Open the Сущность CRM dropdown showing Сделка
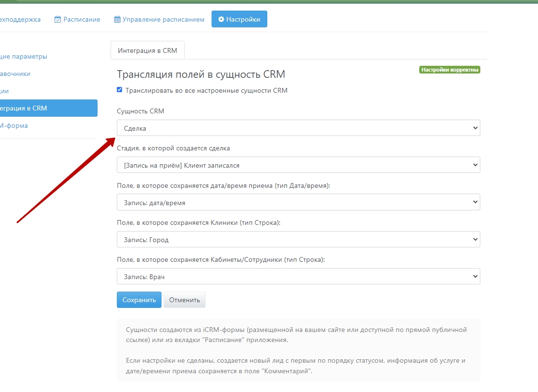Viewport: 538px width, 392px height. click(298, 128)
